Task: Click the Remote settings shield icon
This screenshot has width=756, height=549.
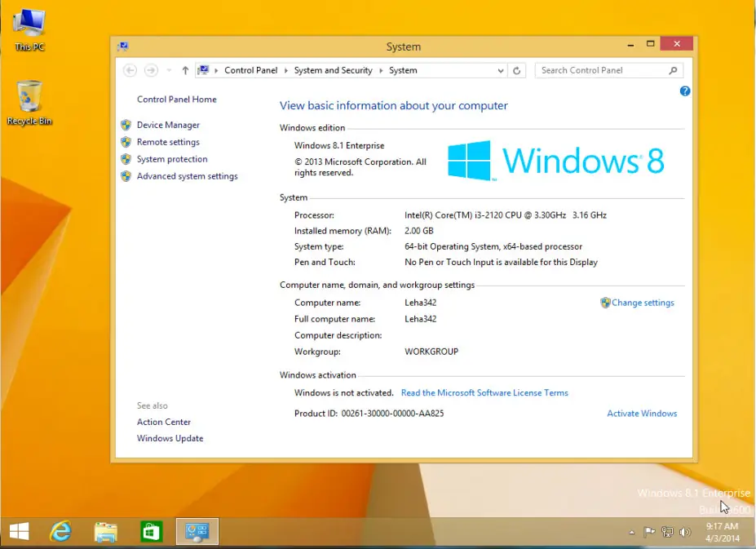Action: 126,142
